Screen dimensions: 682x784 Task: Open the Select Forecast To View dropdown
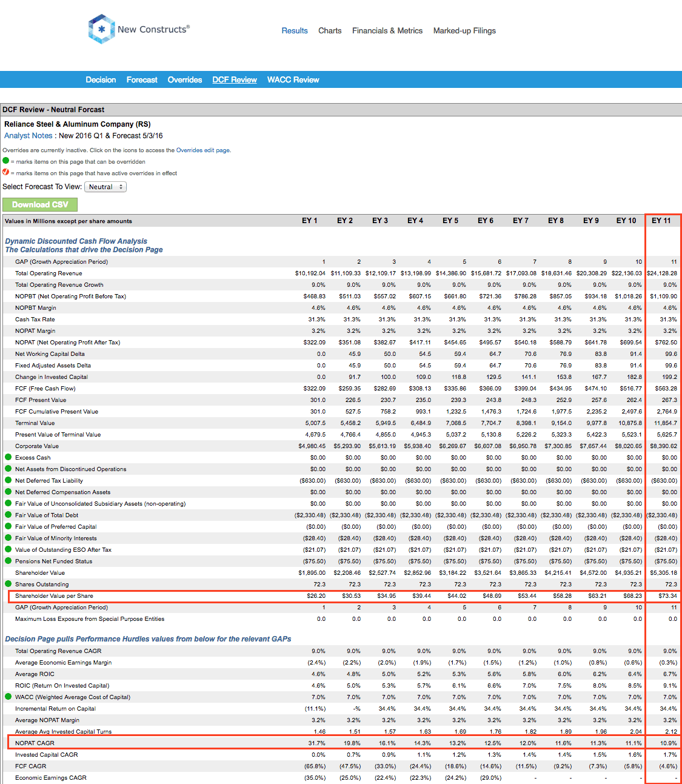[105, 187]
